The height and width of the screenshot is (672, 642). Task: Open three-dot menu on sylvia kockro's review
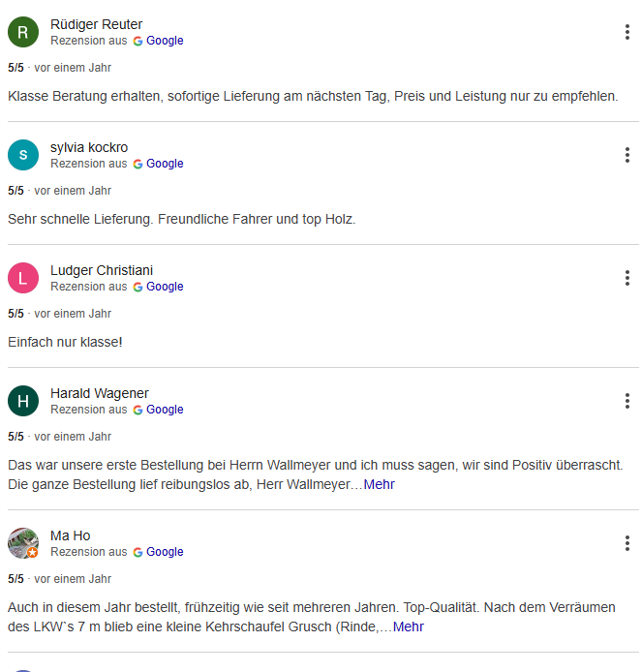click(627, 155)
